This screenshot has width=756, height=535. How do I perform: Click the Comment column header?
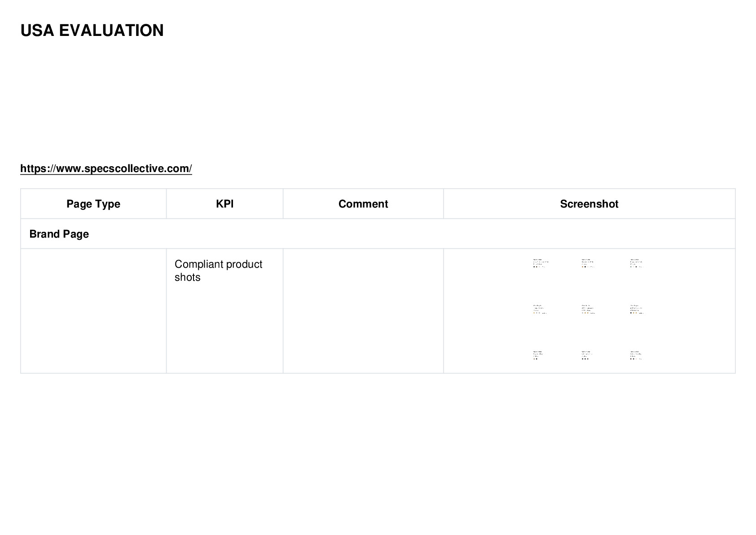point(363,204)
